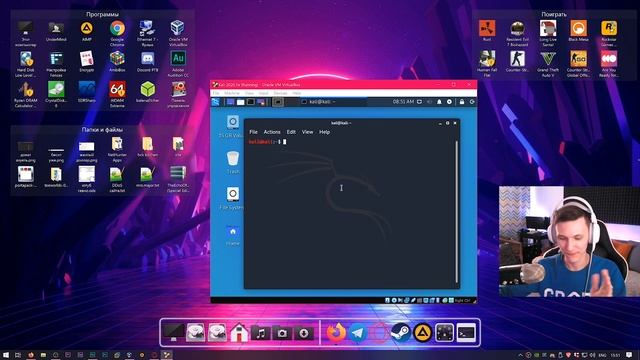Open the View menu in Kali terminal
Screen dimensions: 640x360
[x=307, y=132]
